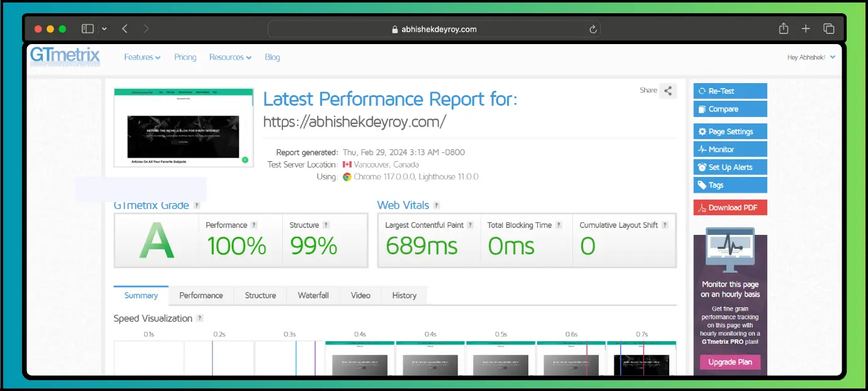868x391 pixels.
Task: Click the Safari address bar
Action: [x=434, y=29]
